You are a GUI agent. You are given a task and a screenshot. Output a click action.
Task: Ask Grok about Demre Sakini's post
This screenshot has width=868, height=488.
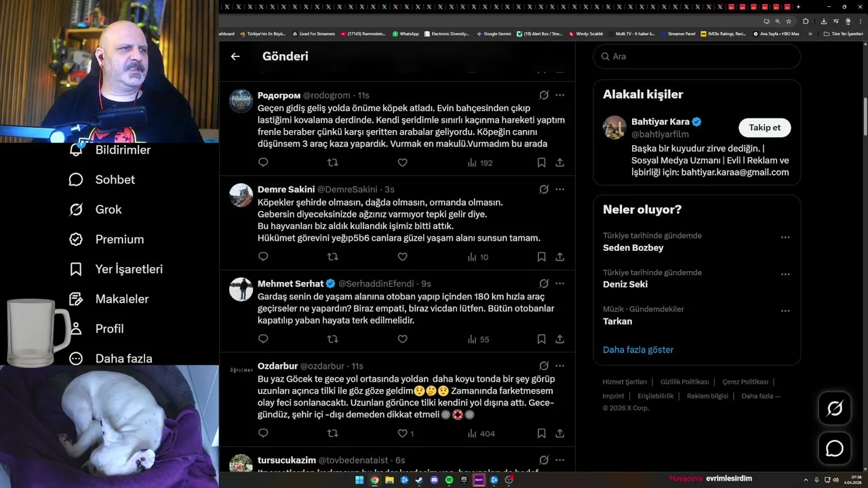tap(544, 189)
